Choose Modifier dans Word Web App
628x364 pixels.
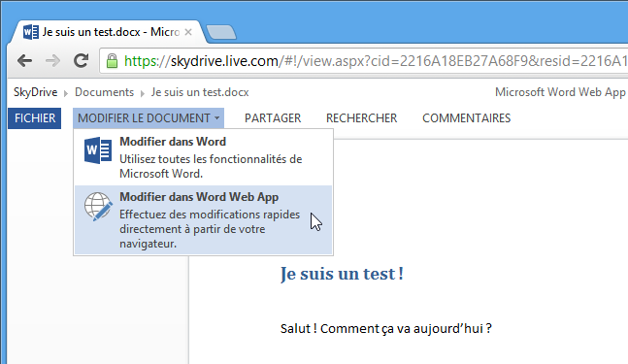point(204,219)
